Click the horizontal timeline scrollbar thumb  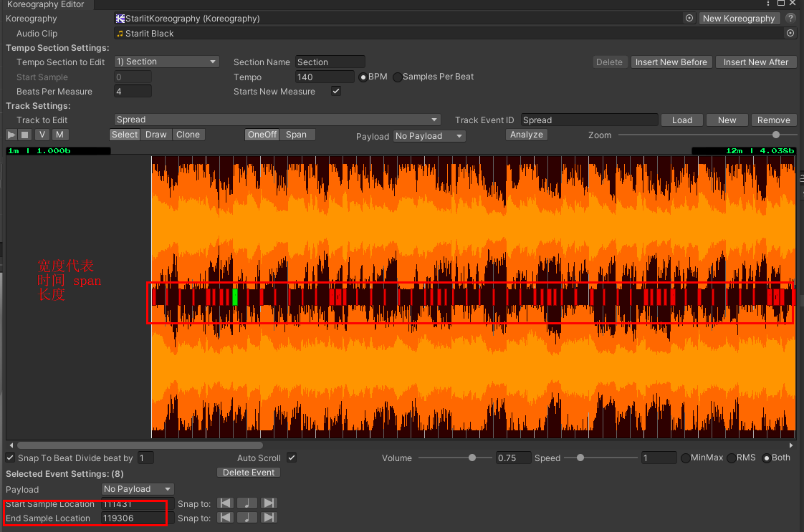140,445
